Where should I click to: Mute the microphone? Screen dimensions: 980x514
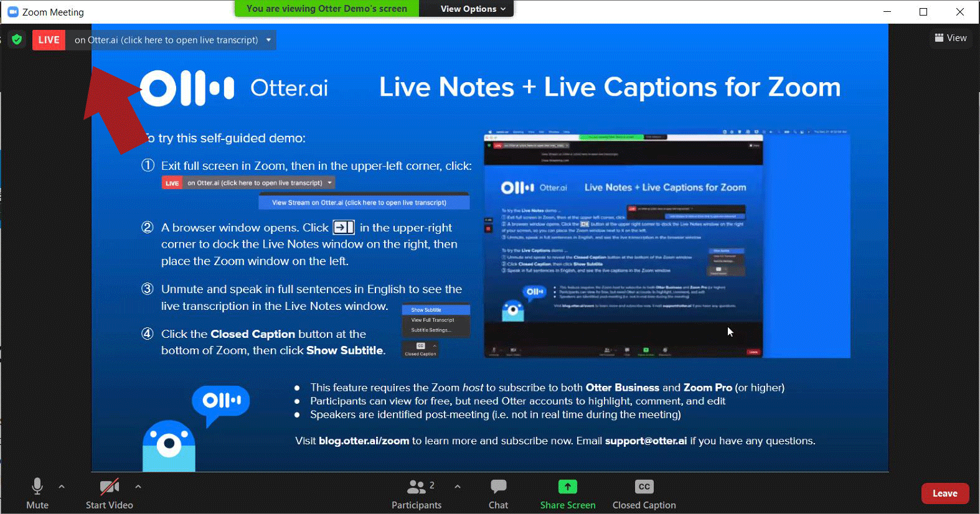pyautogui.click(x=37, y=493)
